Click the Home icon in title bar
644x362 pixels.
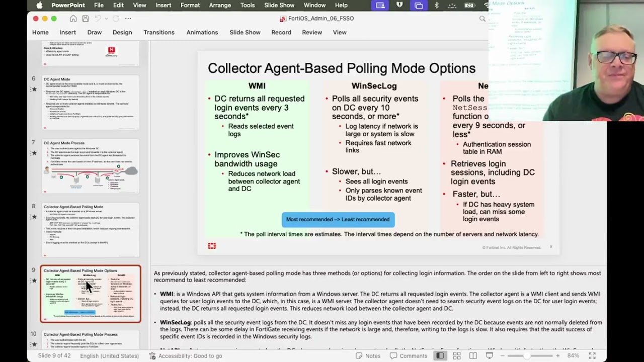click(x=73, y=19)
